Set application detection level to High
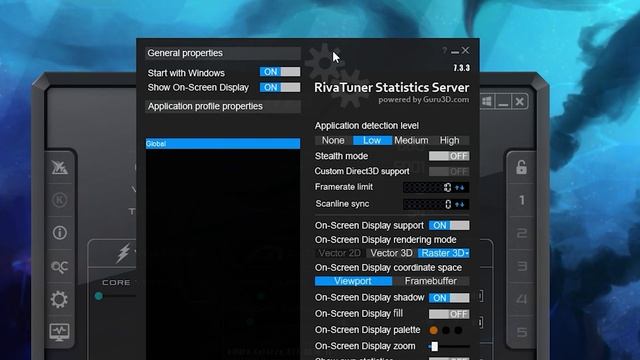The width and height of the screenshot is (640, 360). click(x=449, y=140)
